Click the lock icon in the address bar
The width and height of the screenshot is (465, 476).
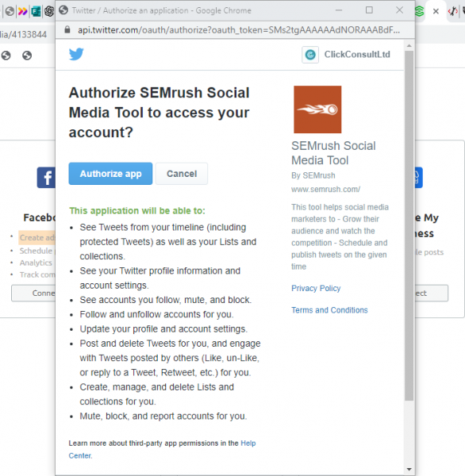tap(67, 30)
